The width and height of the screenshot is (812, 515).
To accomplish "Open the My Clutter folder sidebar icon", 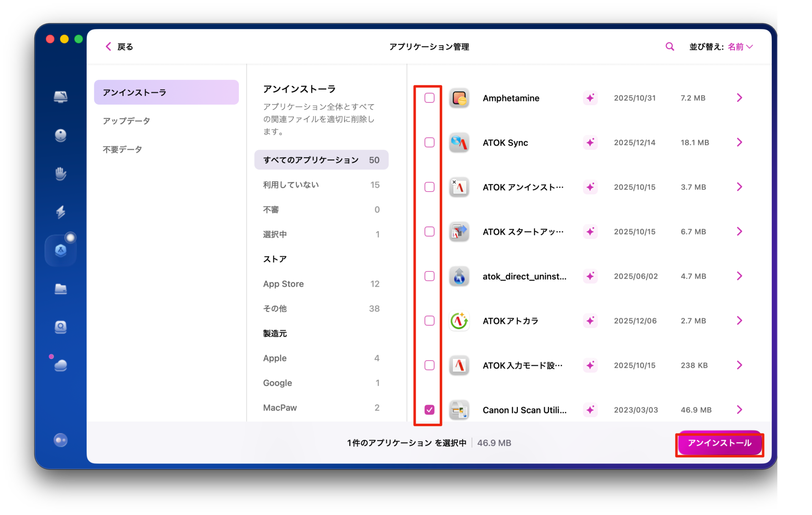I will tap(60, 289).
